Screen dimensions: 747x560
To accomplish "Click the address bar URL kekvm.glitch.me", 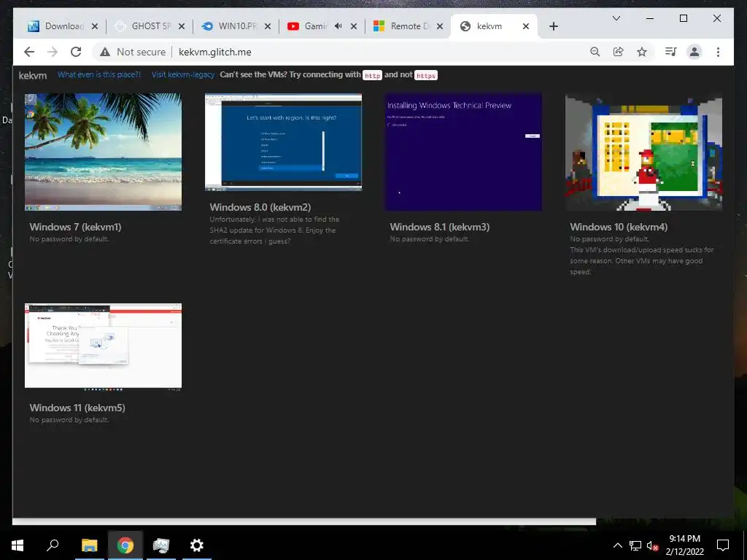I will tap(215, 52).
